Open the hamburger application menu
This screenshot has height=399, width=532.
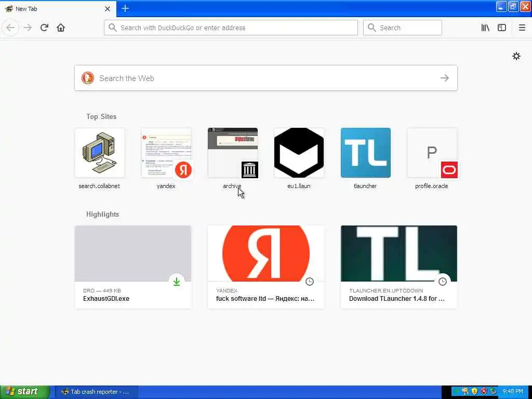tap(522, 28)
